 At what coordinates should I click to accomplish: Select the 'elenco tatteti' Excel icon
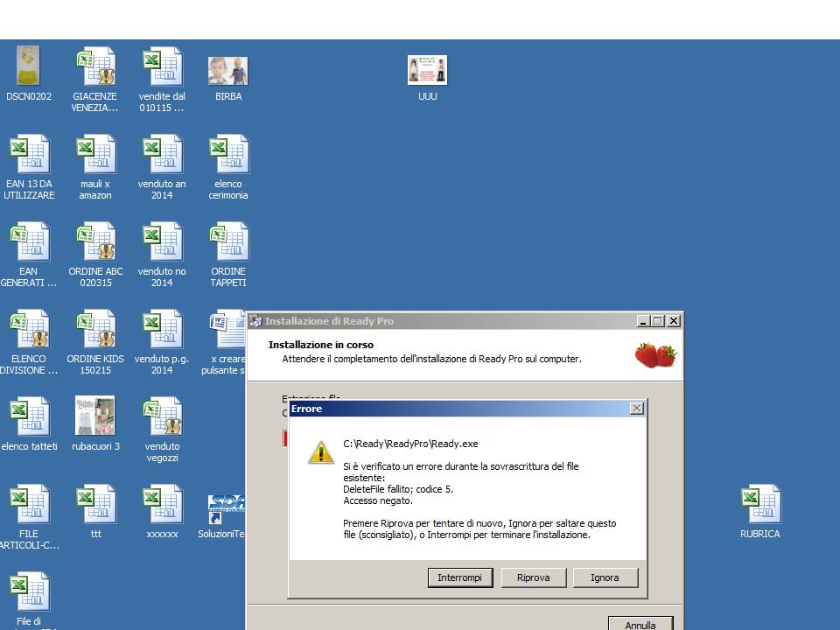tap(30, 416)
